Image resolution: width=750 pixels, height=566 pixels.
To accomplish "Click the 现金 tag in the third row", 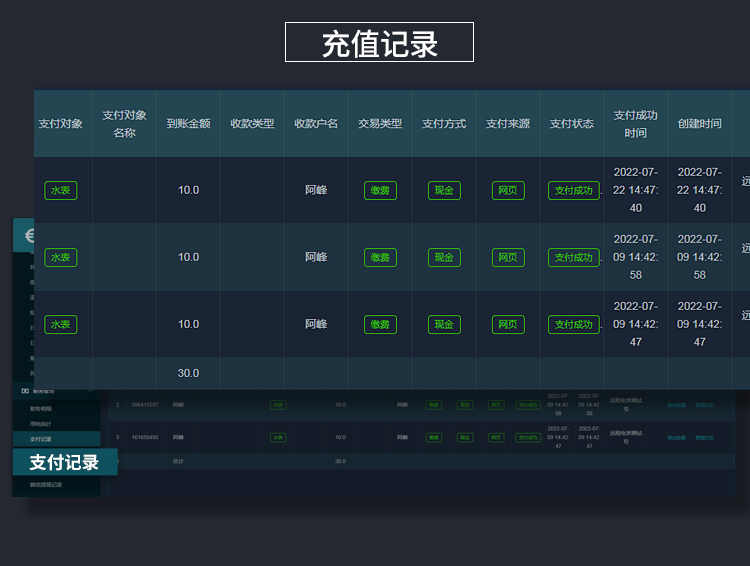I will click(x=444, y=324).
